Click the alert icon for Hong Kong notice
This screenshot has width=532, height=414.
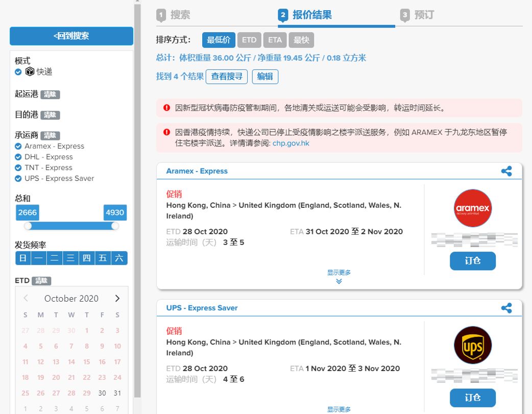click(x=166, y=132)
